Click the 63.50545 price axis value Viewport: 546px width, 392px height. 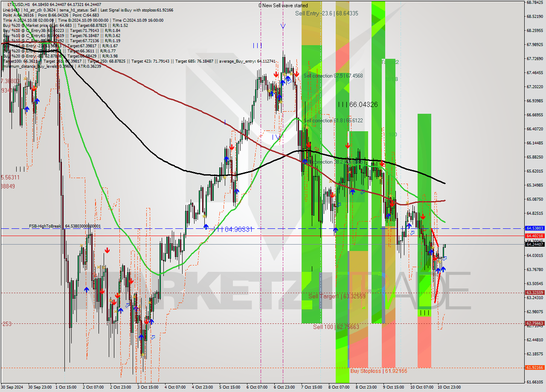click(x=534, y=284)
